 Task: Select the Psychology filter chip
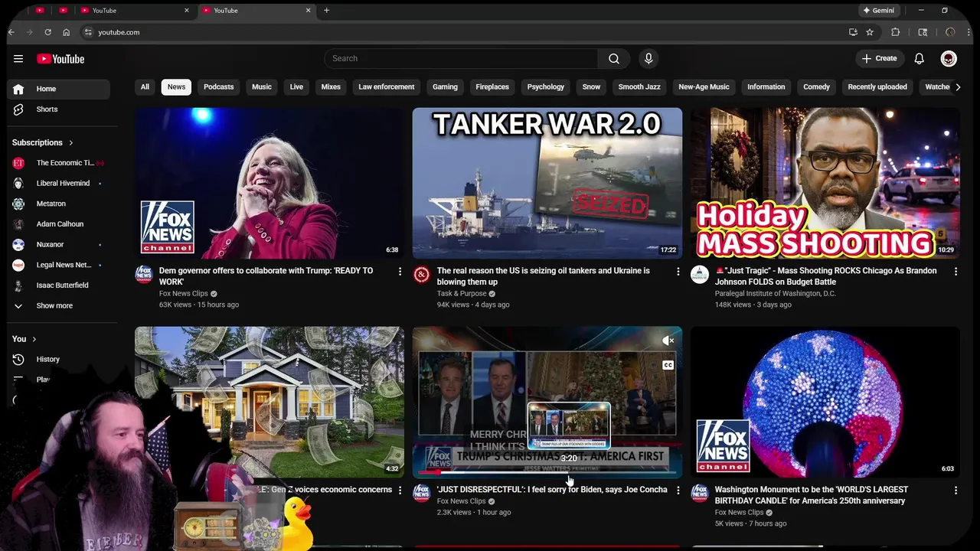click(546, 87)
